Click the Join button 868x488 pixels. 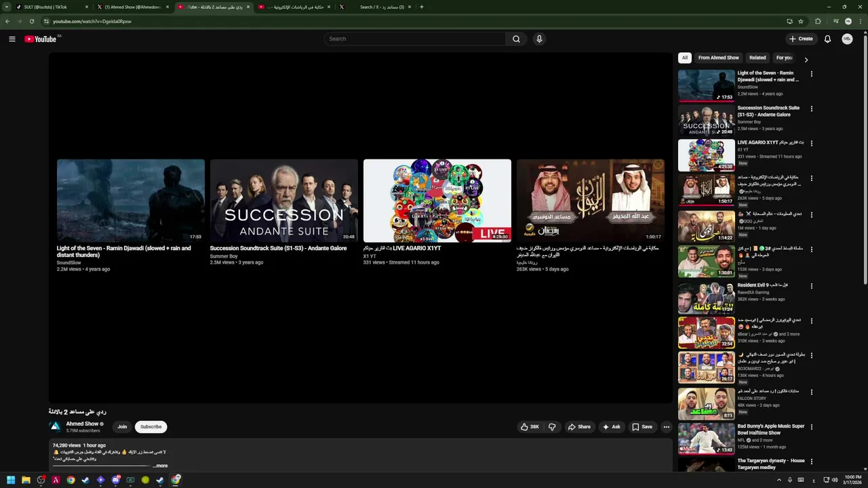pyautogui.click(x=122, y=427)
